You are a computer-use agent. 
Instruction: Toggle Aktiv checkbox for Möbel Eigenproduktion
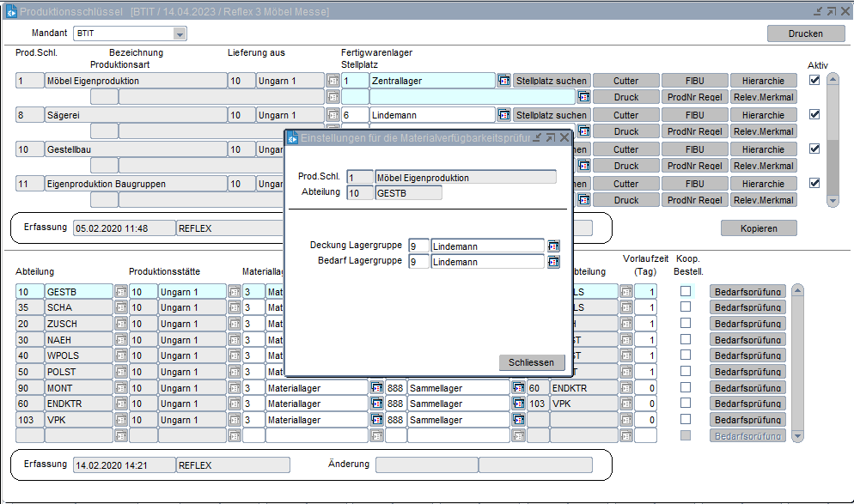coord(814,80)
